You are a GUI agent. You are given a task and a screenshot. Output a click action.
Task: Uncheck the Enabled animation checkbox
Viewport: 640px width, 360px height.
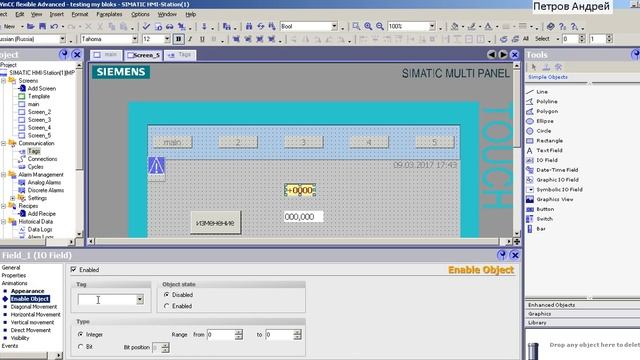pos(73,269)
